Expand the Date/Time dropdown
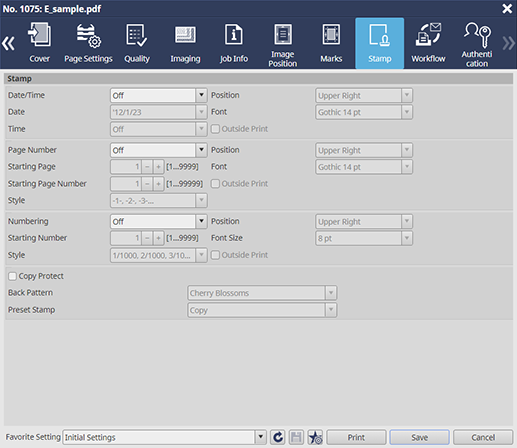Screen dimensions: 517x448 point(201,95)
